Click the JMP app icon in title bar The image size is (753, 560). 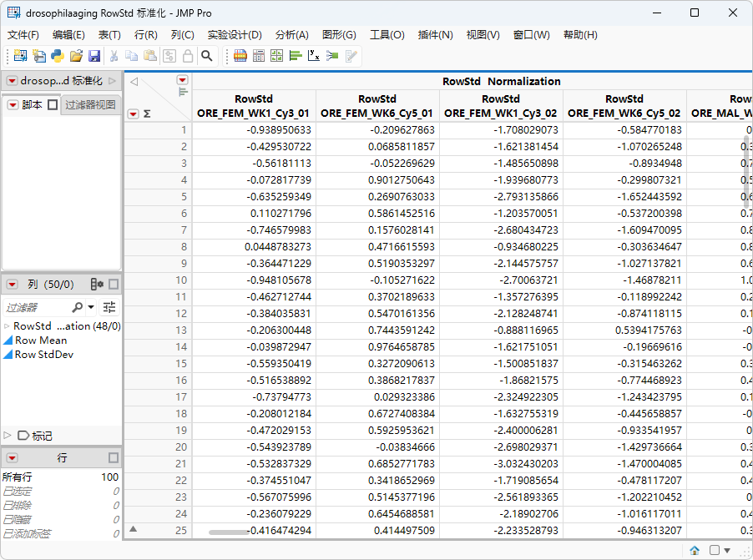click(x=13, y=13)
